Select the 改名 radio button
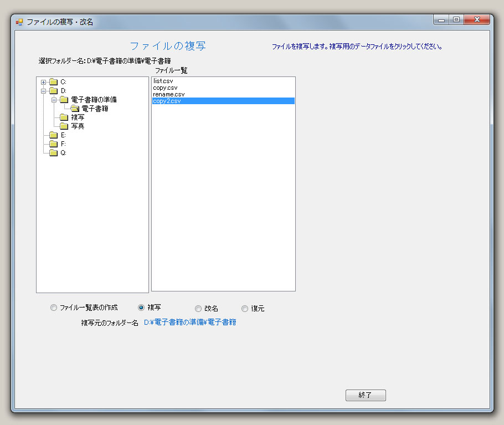The image size is (504, 425). (198, 309)
